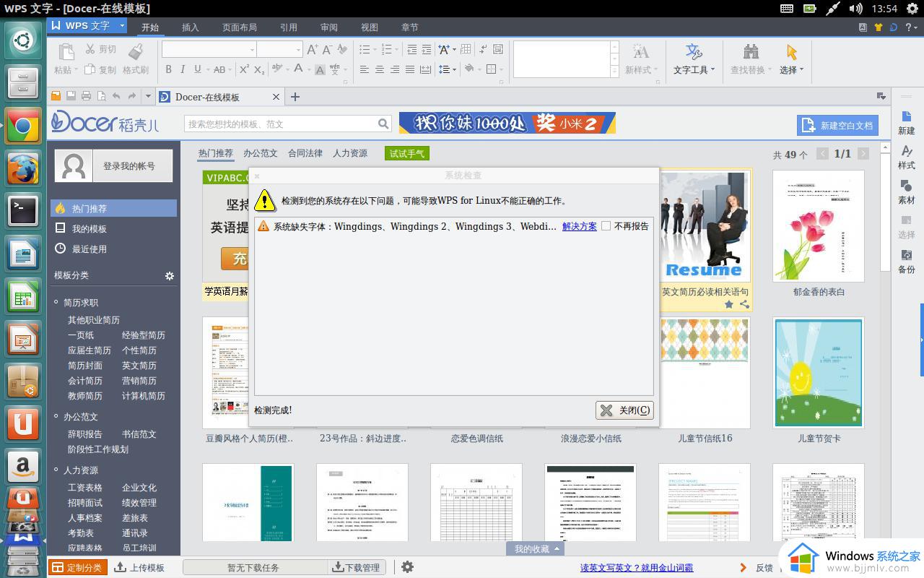This screenshot has height=578, width=924.
Task: Click the subscript X₂ icon
Action: click(259, 69)
